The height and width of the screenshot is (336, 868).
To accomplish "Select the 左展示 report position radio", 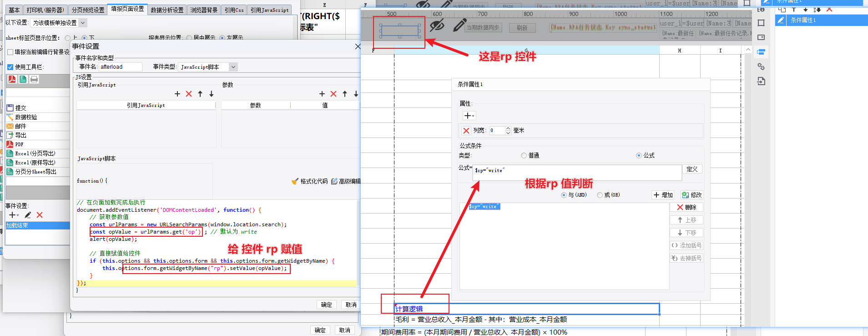I will tap(222, 38).
